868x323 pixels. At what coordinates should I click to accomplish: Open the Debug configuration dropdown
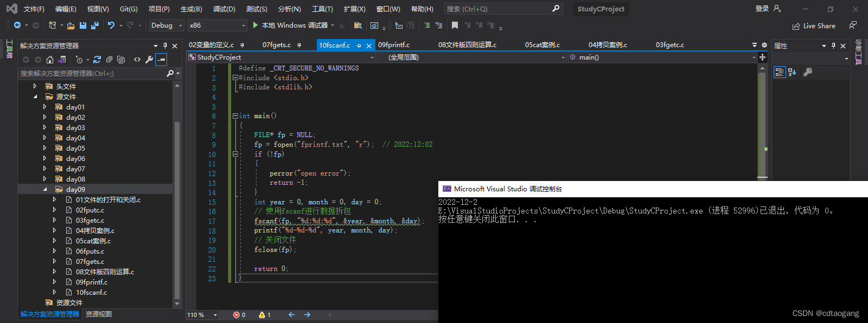[167, 25]
